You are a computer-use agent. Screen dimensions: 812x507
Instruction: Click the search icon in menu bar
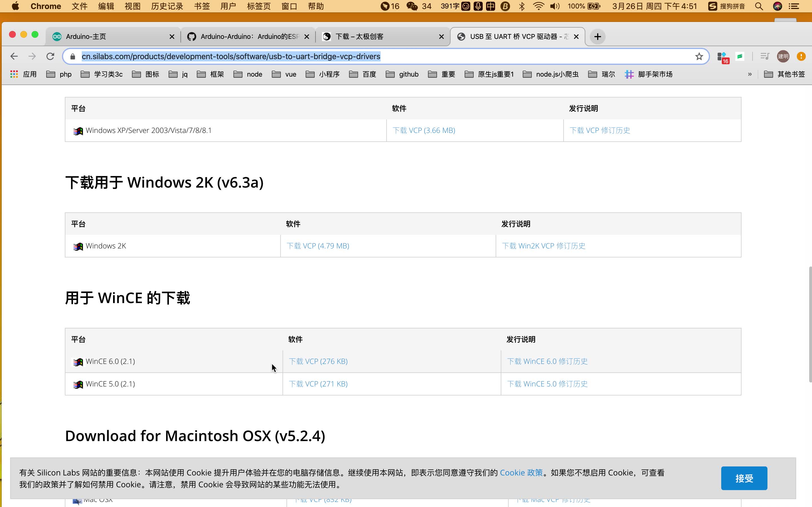click(x=760, y=6)
